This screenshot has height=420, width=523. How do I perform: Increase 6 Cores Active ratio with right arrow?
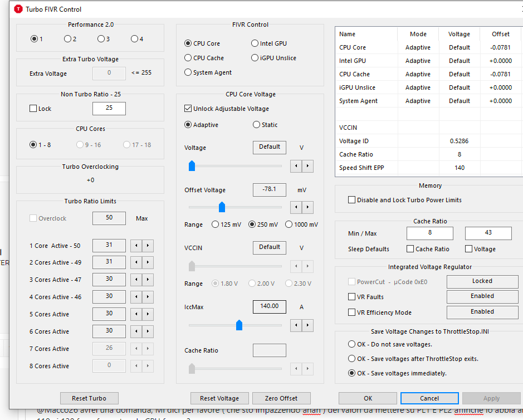[x=148, y=331]
